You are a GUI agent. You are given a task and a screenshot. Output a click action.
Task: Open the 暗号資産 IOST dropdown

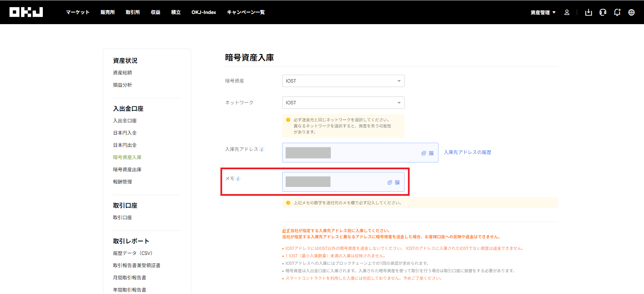pyautogui.click(x=343, y=81)
